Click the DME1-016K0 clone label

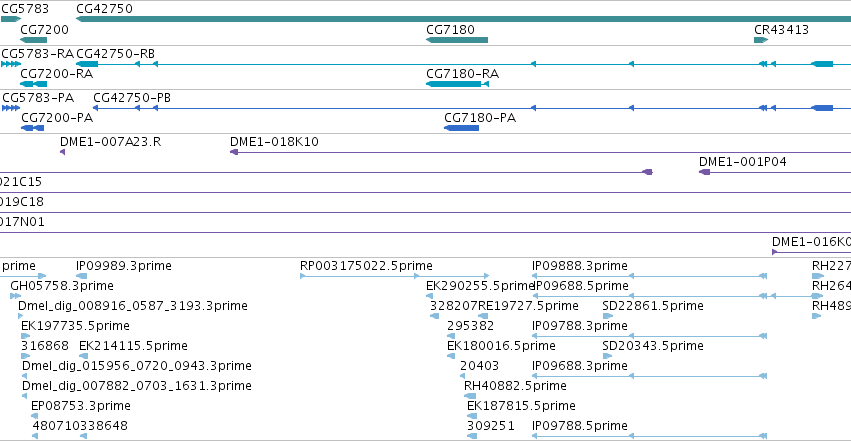click(x=811, y=242)
